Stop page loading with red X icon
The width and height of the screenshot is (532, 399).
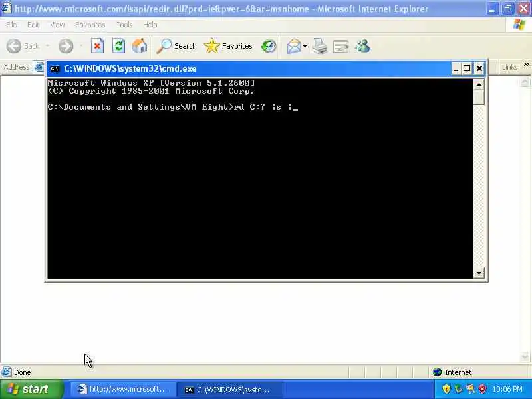point(97,46)
